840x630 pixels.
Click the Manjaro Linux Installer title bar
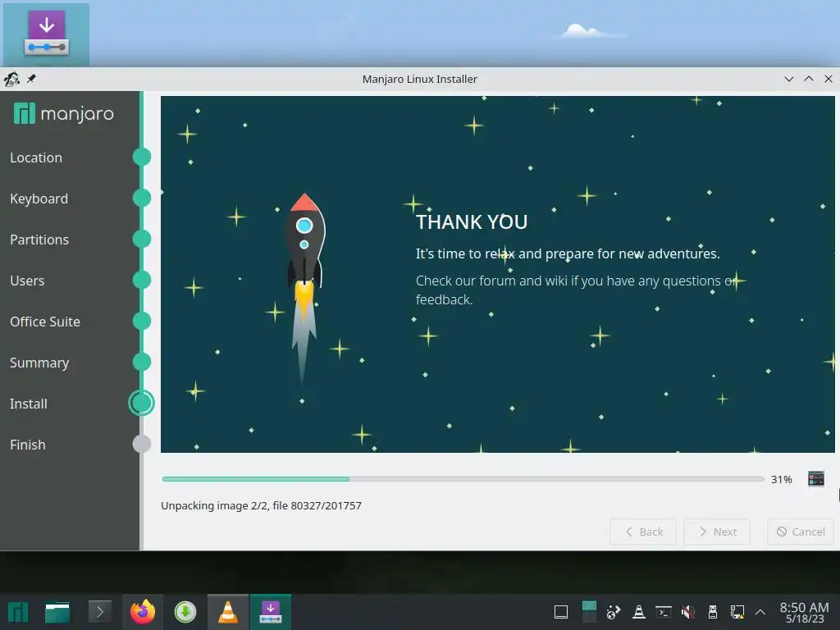419,80
